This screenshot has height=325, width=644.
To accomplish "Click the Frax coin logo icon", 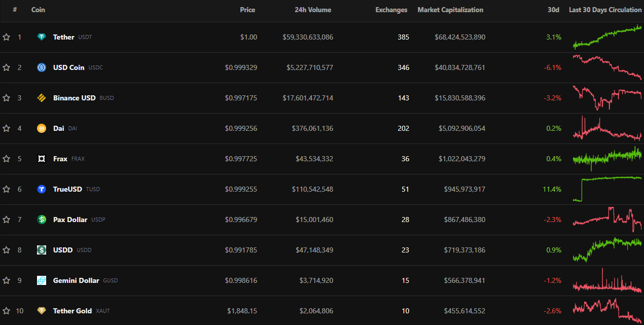I will [42, 159].
